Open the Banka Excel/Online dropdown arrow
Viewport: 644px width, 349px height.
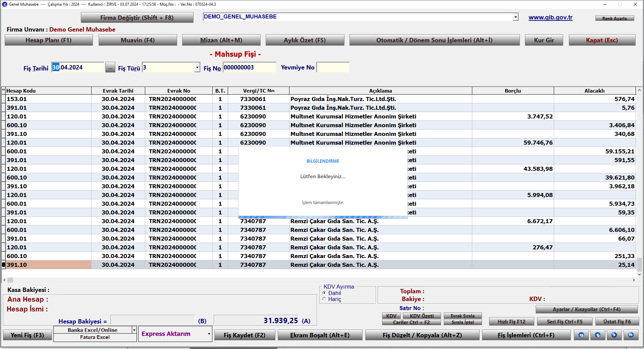(134, 330)
